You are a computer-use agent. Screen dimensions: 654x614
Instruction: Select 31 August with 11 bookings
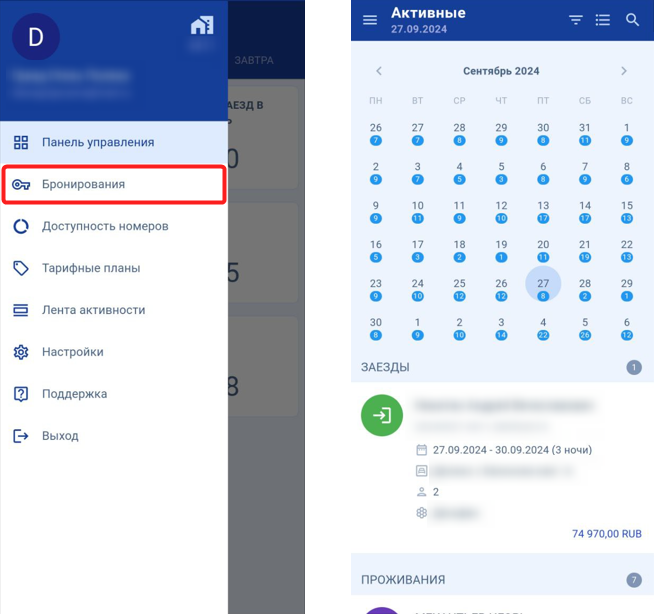tap(585, 133)
